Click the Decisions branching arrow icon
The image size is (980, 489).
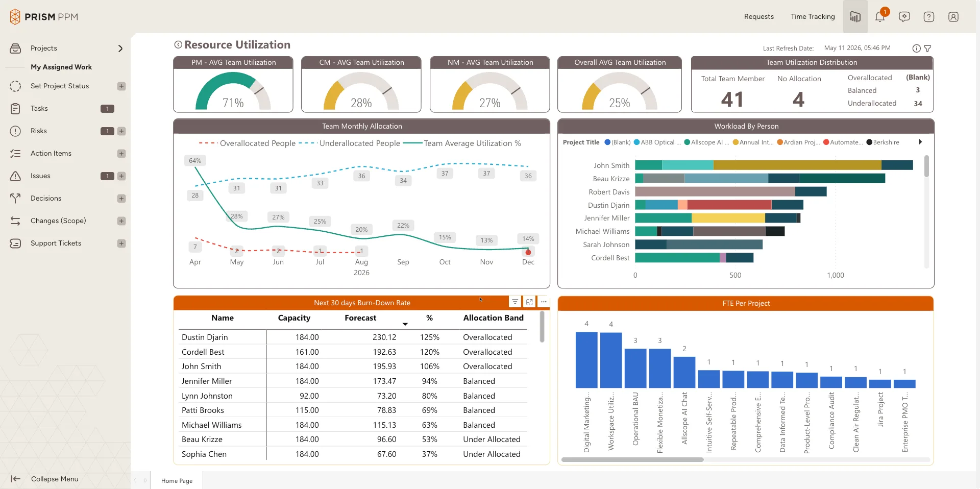point(15,199)
